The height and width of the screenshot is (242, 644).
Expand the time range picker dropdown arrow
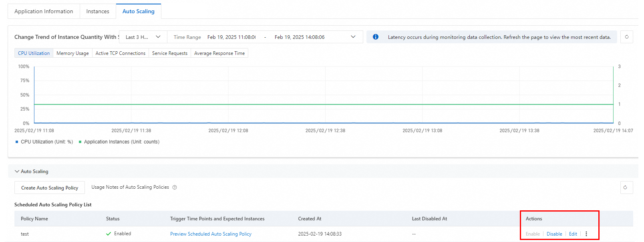tap(353, 37)
